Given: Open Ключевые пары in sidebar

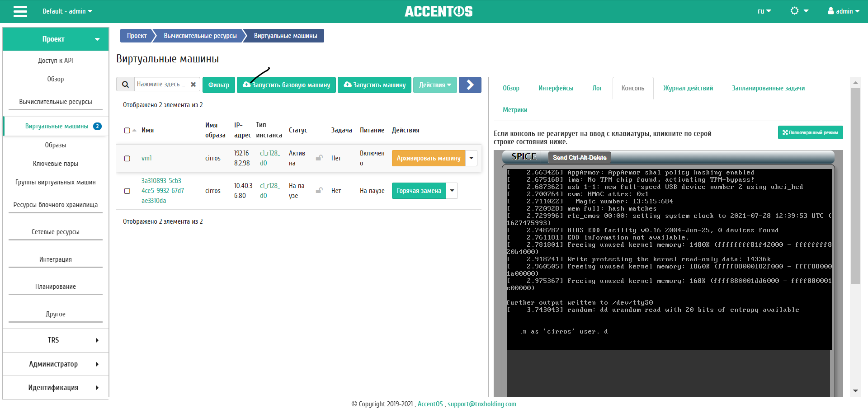Looking at the screenshot, I should point(56,164).
